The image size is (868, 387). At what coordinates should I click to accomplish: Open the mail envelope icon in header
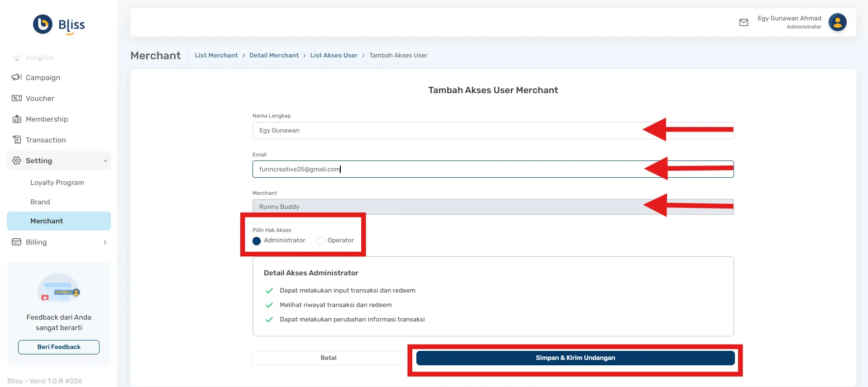pyautogui.click(x=744, y=23)
